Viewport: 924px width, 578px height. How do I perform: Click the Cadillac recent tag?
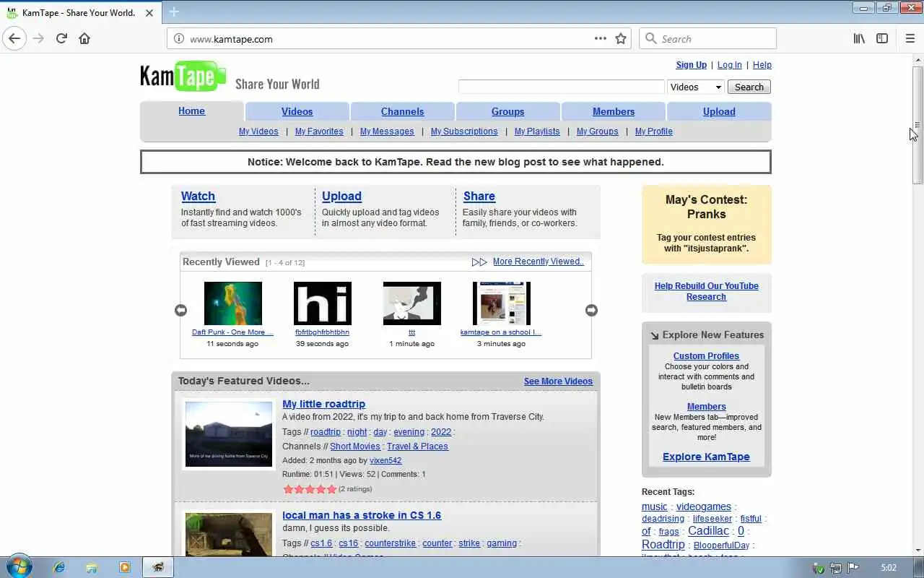pos(708,531)
